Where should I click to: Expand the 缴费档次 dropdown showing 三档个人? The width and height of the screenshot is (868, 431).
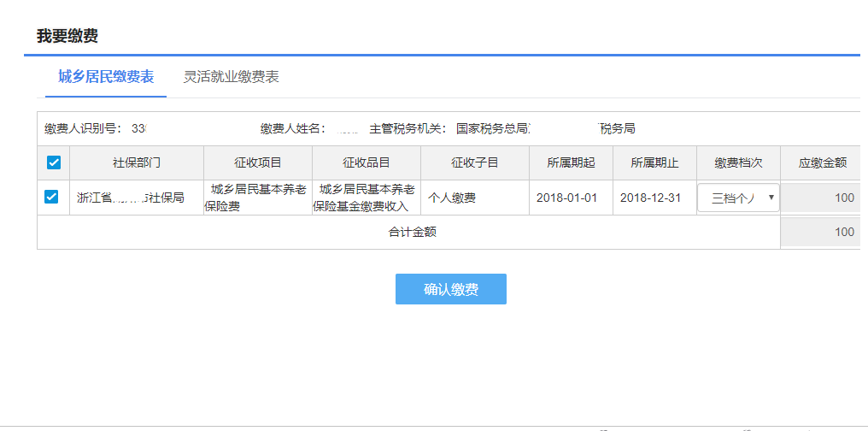(738, 198)
